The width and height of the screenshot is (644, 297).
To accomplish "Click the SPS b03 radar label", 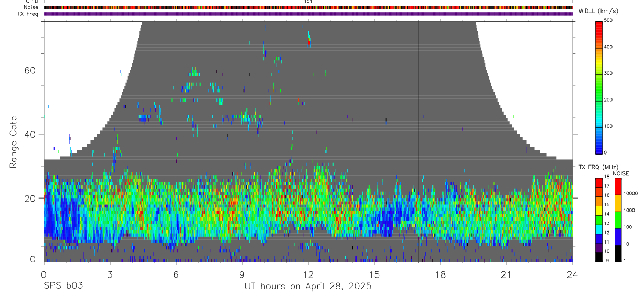I will 63,286.
